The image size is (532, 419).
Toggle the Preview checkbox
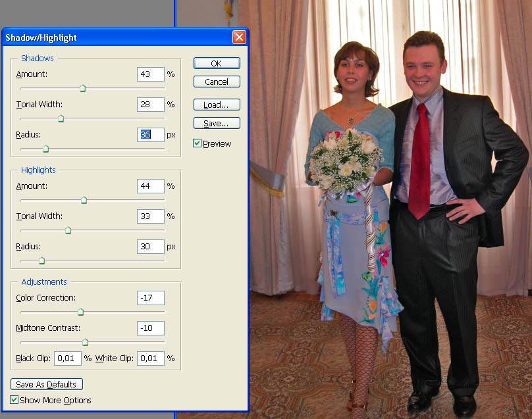[197, 143]
